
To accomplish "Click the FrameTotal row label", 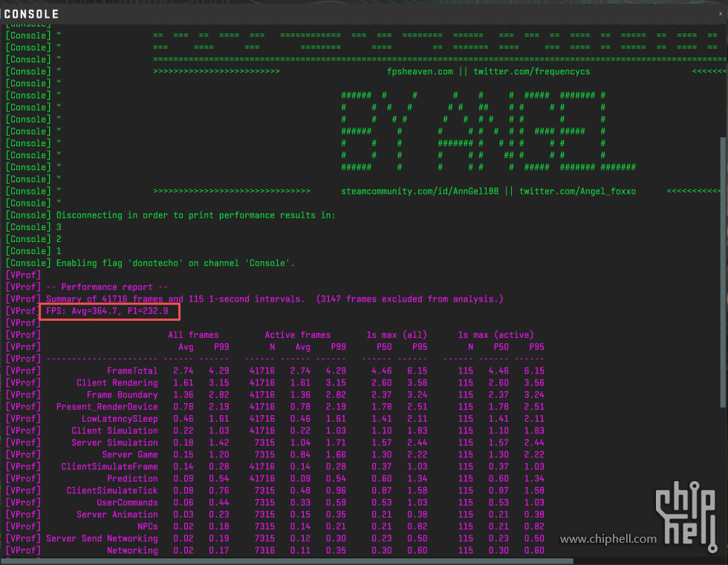I will (131, 370).
